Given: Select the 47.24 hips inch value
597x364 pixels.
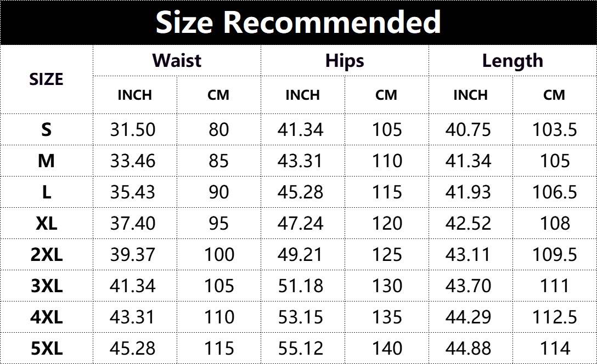Looking at the screenshot, I should (301, 223).
